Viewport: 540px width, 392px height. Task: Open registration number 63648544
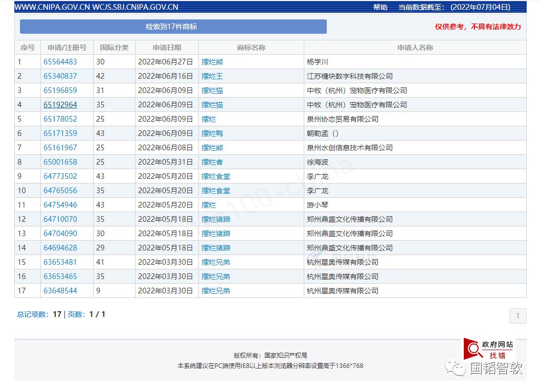(x=60, y=291)
